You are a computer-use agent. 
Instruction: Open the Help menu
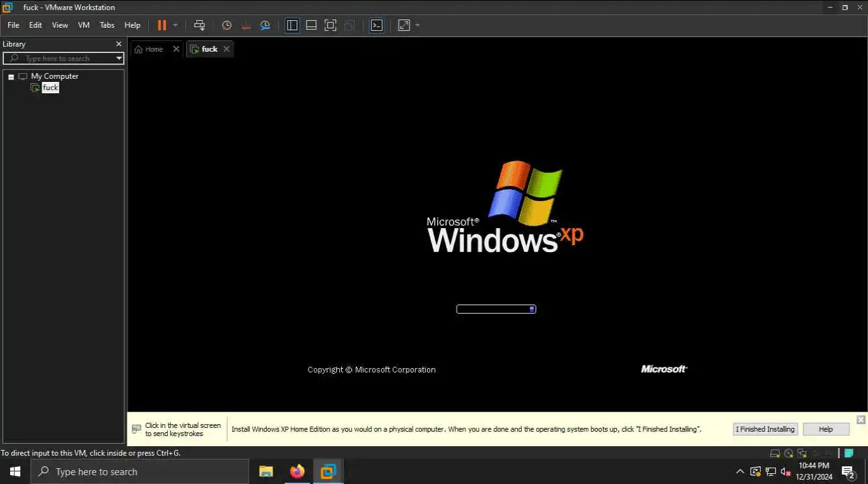pyautogui.click(x=132, y=25)
